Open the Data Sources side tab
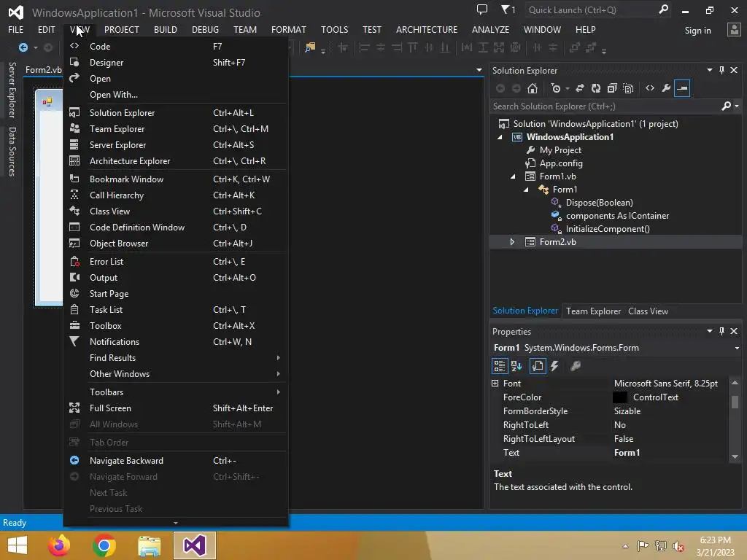This screenshot has width=747, height=560. 12,152
